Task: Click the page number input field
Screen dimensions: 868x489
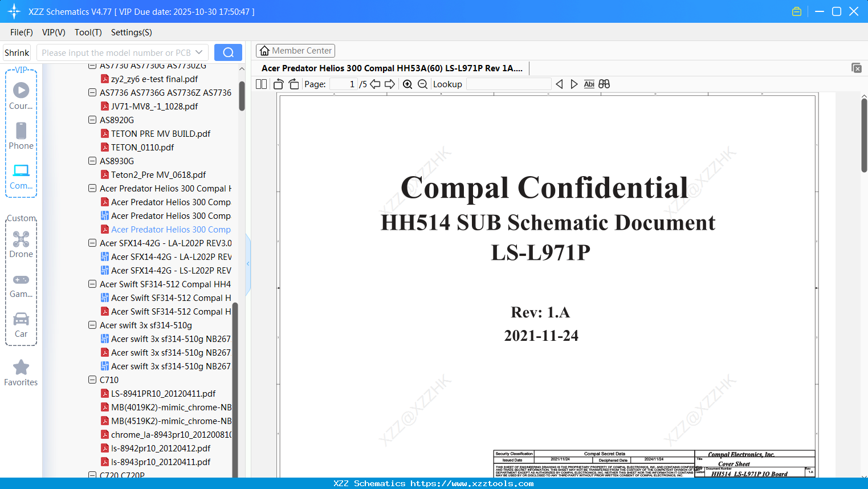Action: (x=344, y=84)
